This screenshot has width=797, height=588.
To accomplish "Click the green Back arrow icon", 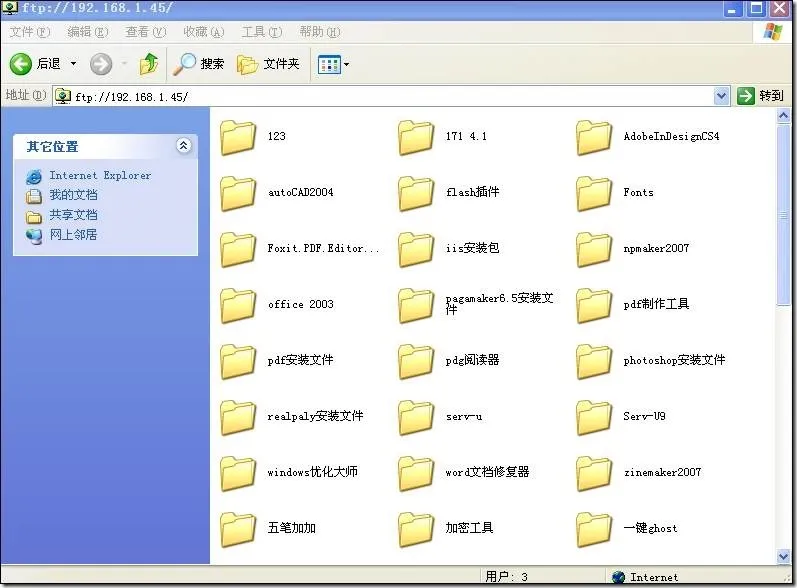I will (x=21, y=64).
